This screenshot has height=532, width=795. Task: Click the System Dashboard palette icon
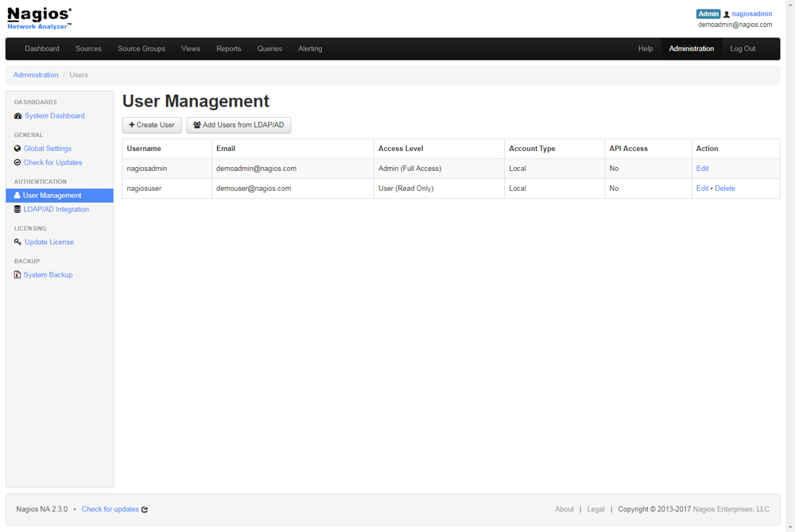(x=17, y=116)
